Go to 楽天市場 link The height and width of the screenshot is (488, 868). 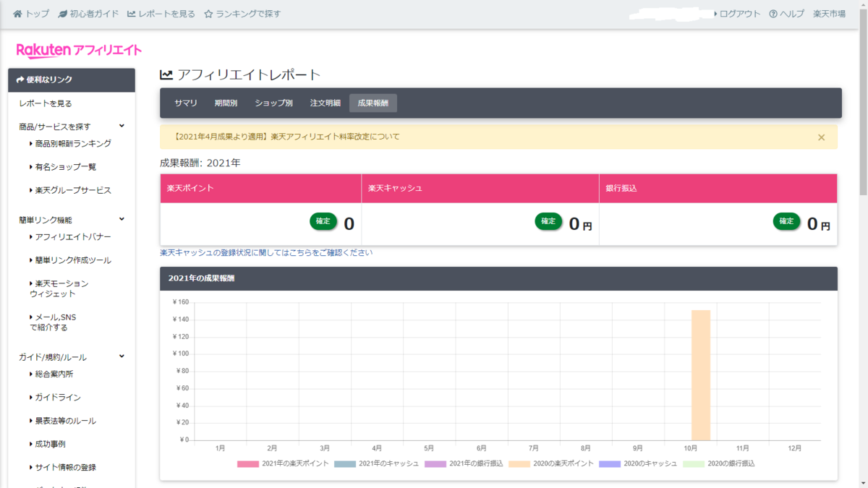tap(829, 14)
